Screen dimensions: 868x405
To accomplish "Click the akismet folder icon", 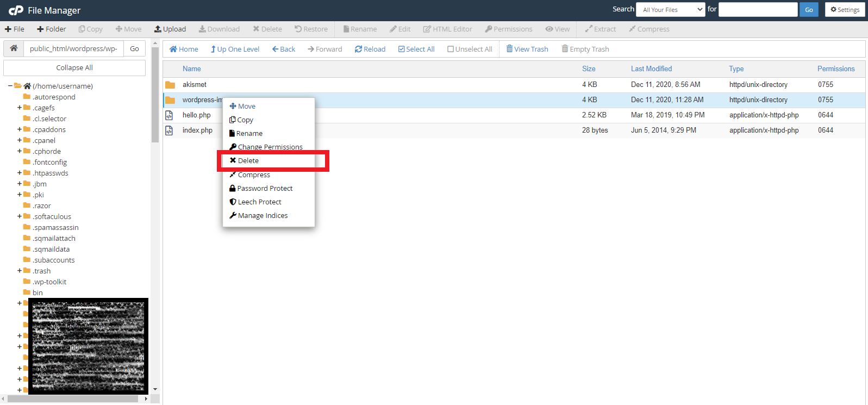I will (x=170, y=85).
